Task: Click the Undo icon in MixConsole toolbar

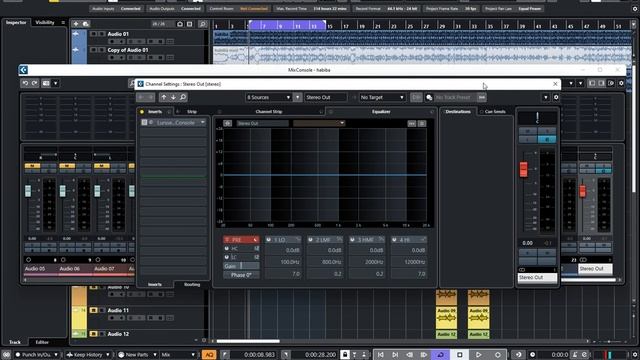Action: [25, 83]
